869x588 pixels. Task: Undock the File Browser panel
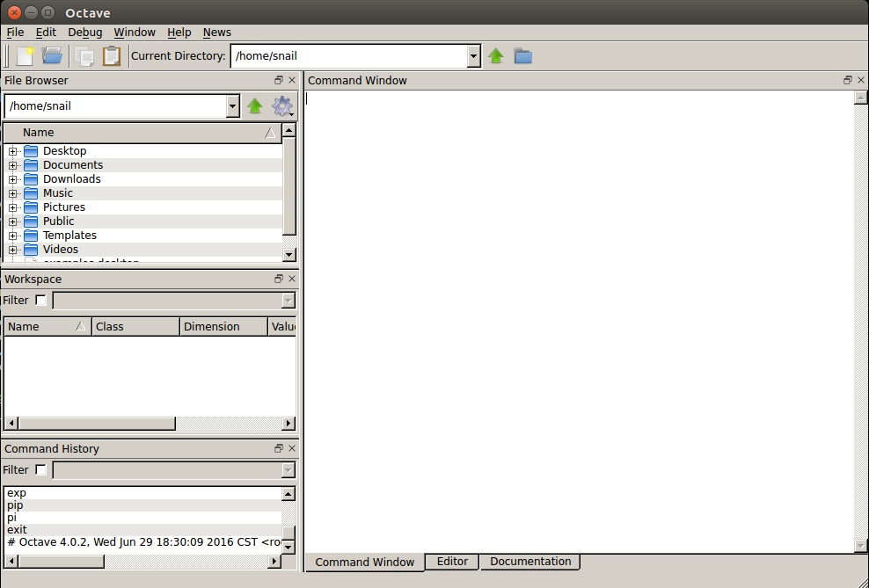pyautogui.click(x=279, y=80)
